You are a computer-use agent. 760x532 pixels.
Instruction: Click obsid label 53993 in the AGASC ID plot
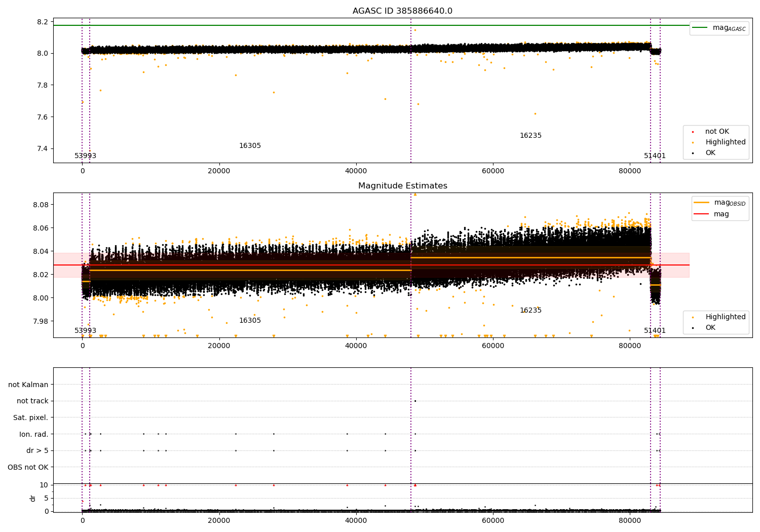85,156
